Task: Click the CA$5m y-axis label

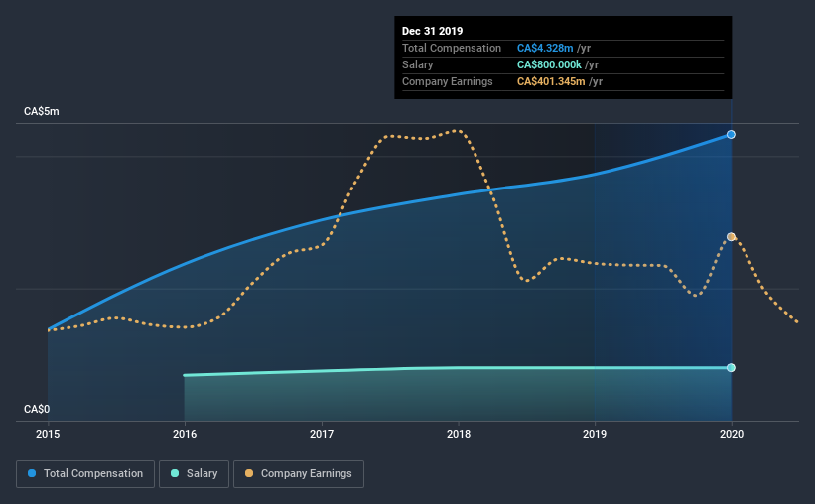Action: pos(42,112)
